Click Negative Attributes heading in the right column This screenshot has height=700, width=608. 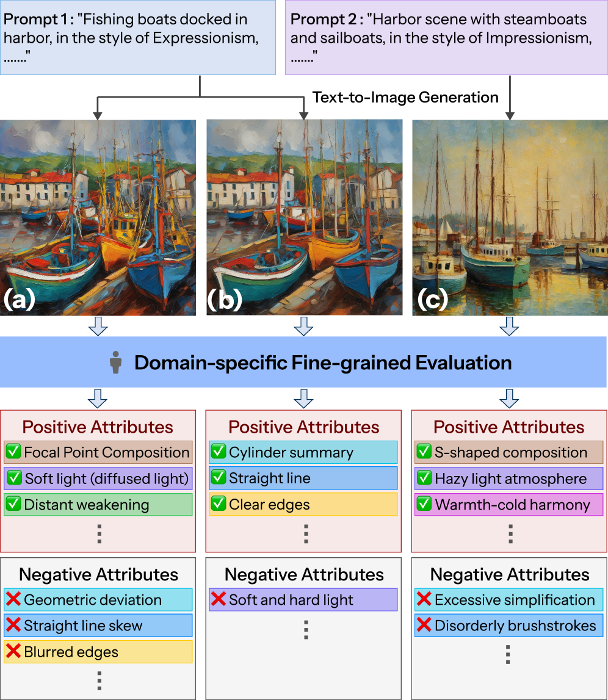click(510, 574)
